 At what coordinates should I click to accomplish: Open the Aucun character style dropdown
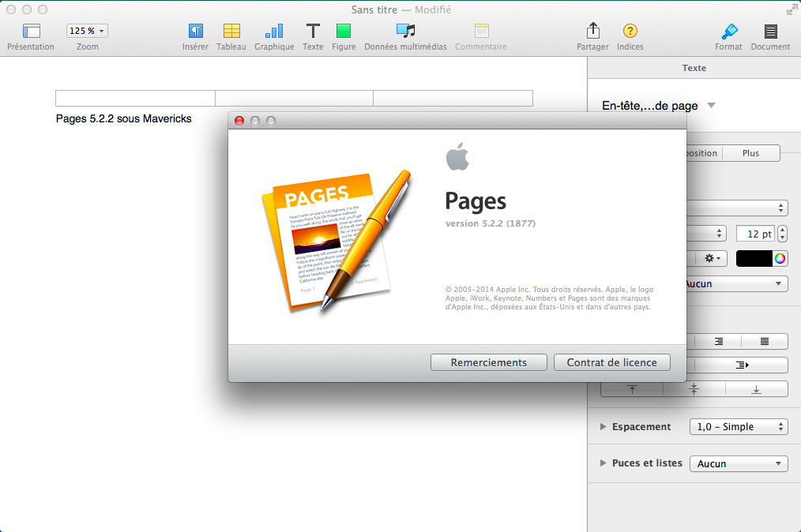(x=736, y=284)
